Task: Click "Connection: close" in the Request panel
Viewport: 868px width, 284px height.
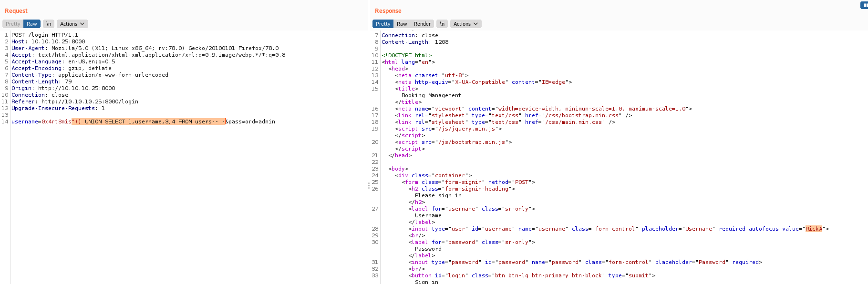Action: 40,95
